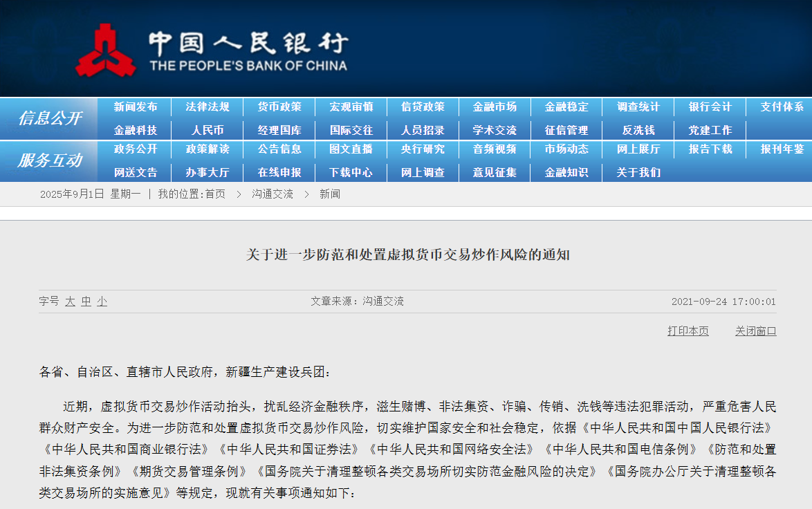Open 报告下载 section
Viewport: 812px width, 509px height.
pyautogui.click(x=710, y=149)
